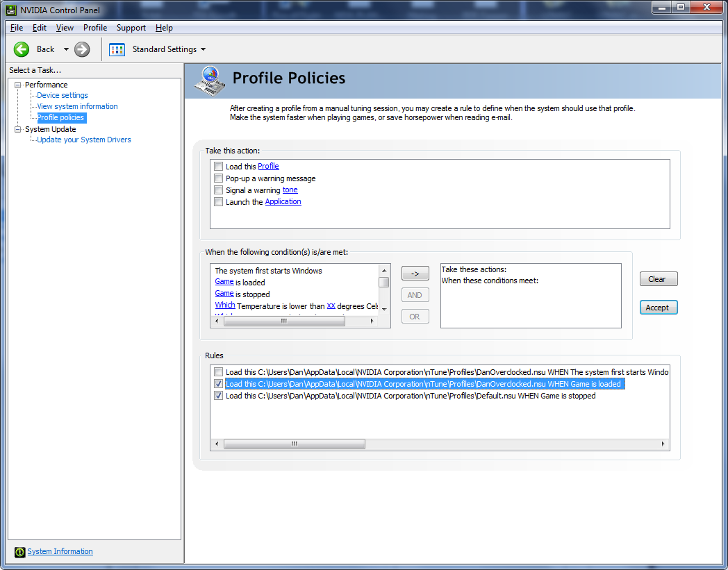Click the conditions list vertical scrollbar thumb

pyautogui.click(x=384, y=282)
